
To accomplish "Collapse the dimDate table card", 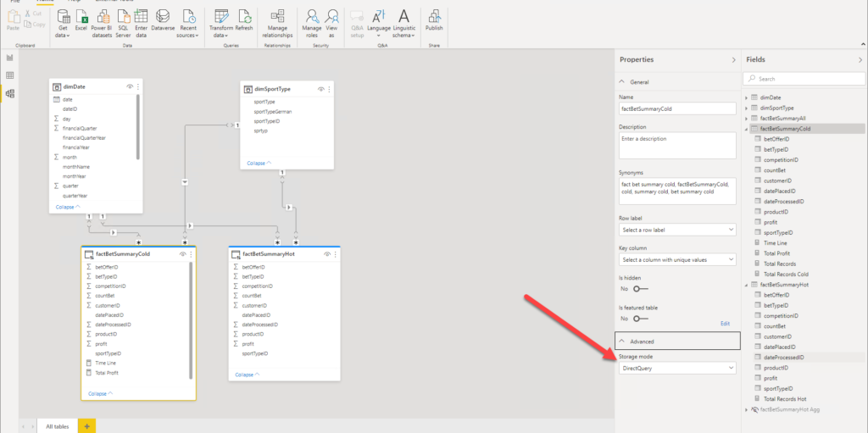I will coord(68,207).
